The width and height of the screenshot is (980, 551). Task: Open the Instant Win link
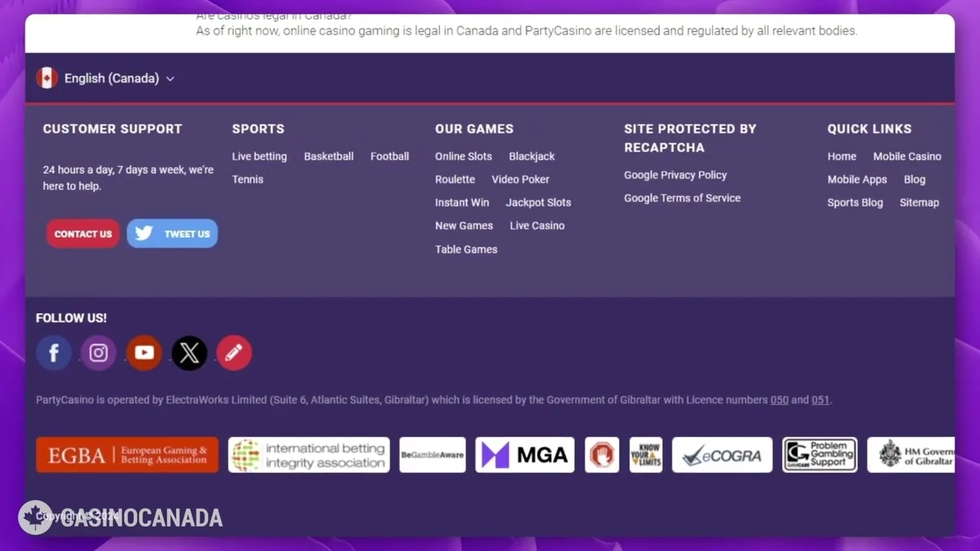462,202
